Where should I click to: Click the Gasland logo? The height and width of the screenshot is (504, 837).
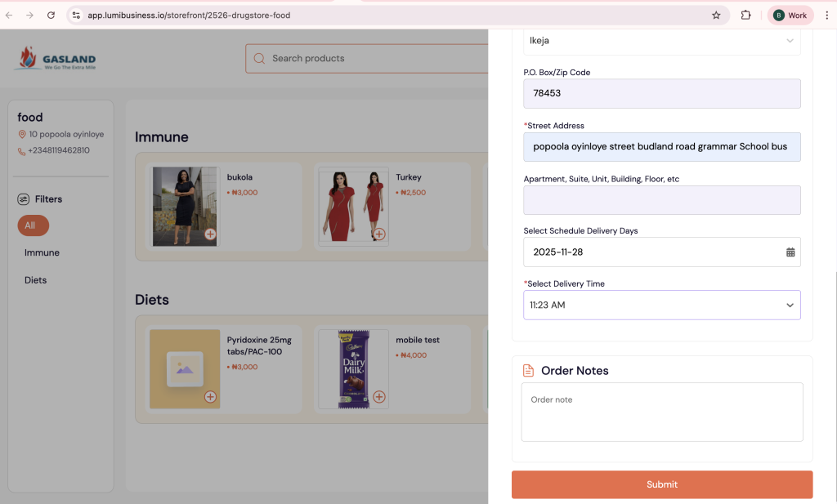point(56,59)
